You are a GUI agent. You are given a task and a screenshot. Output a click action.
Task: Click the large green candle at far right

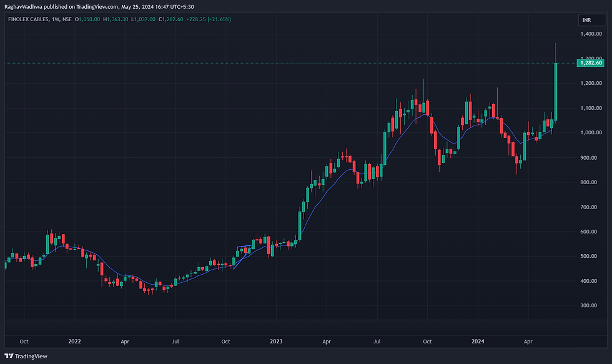[556, 92]
